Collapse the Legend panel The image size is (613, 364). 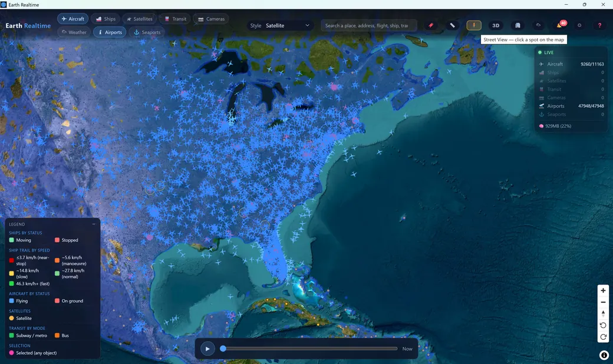click(x=94, y=224)
